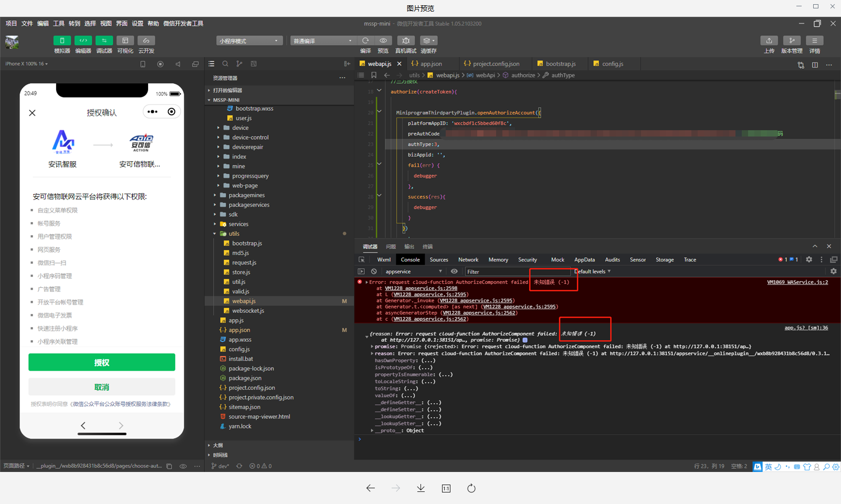Toggle the simulator mute speaker icon
This screenshot has width=841, height=504.
pyautogui.click(x=178, y=64)
